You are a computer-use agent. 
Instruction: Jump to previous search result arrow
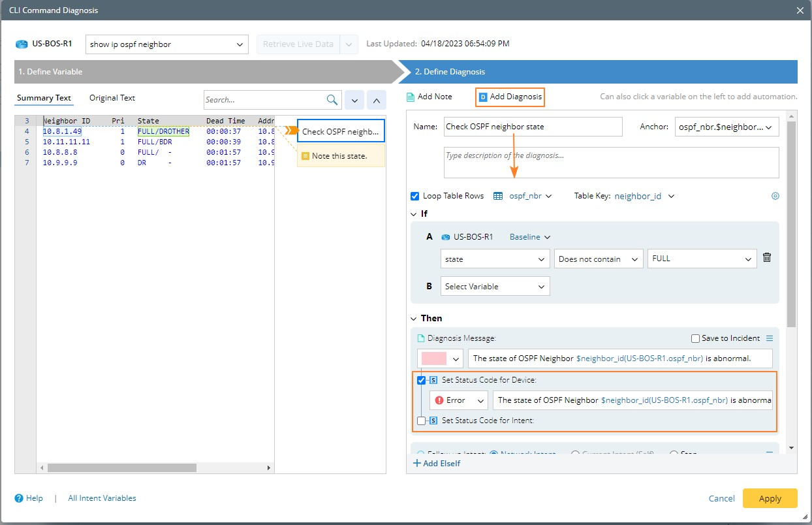point(377,100)
